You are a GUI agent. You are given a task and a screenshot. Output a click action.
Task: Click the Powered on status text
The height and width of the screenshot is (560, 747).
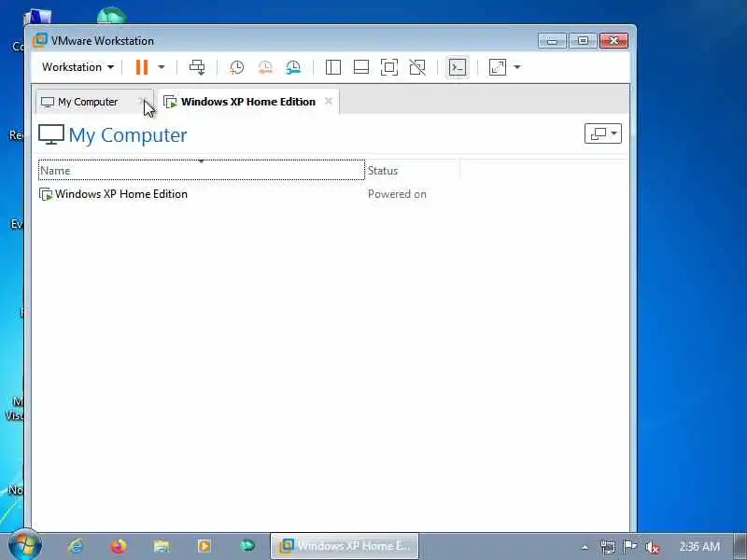coord(397,194)
